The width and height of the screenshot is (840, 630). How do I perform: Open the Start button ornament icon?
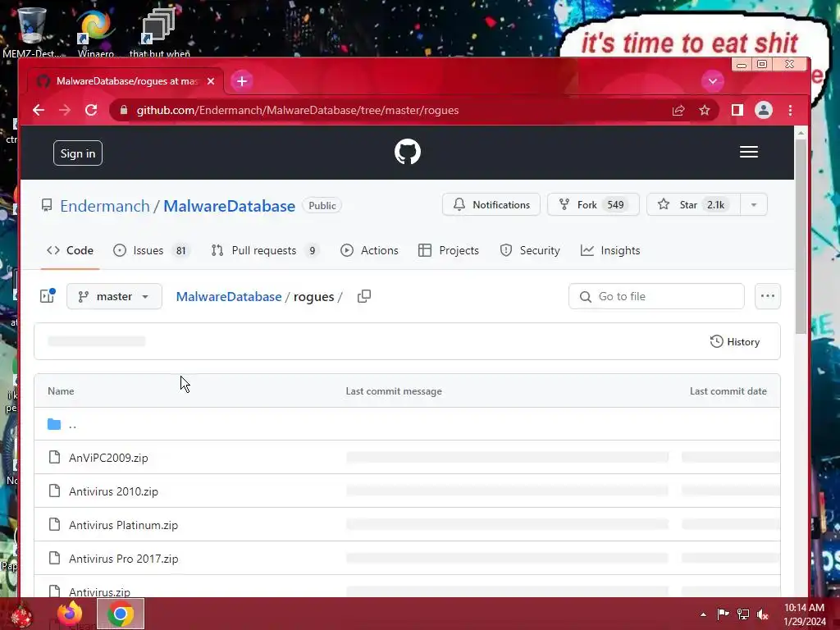click(x=21, y=615)
